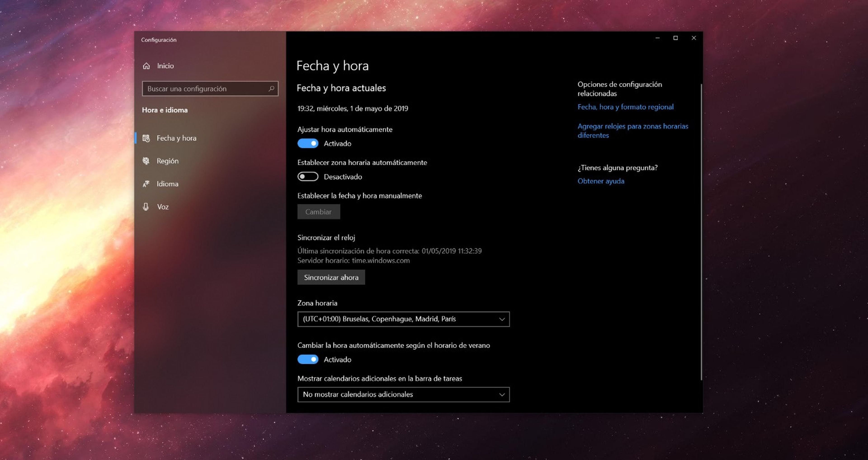Open the Fecha y hora section
The width and height of the screenshot is (868, 460).
point(210,138)
